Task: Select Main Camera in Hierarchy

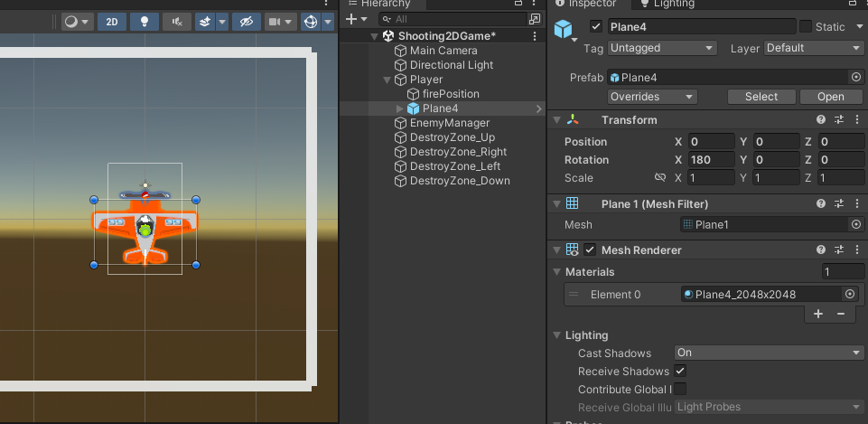Action: [x=443, y=51]
